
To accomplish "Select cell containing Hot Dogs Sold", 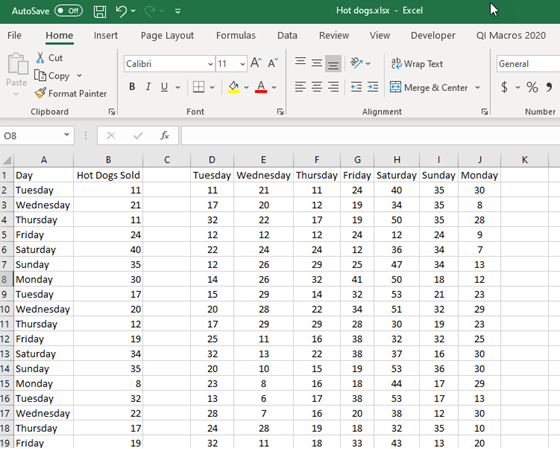I will point(108,175).
